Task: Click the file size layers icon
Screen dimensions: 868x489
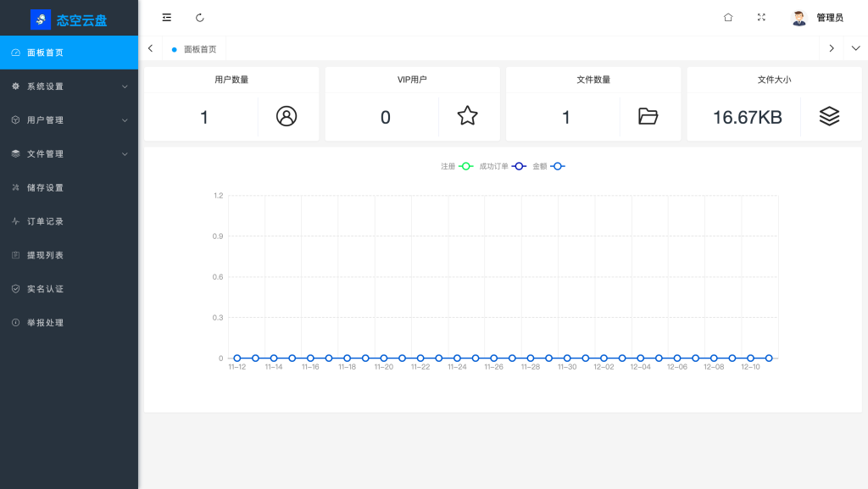Action: coord(829,117)
